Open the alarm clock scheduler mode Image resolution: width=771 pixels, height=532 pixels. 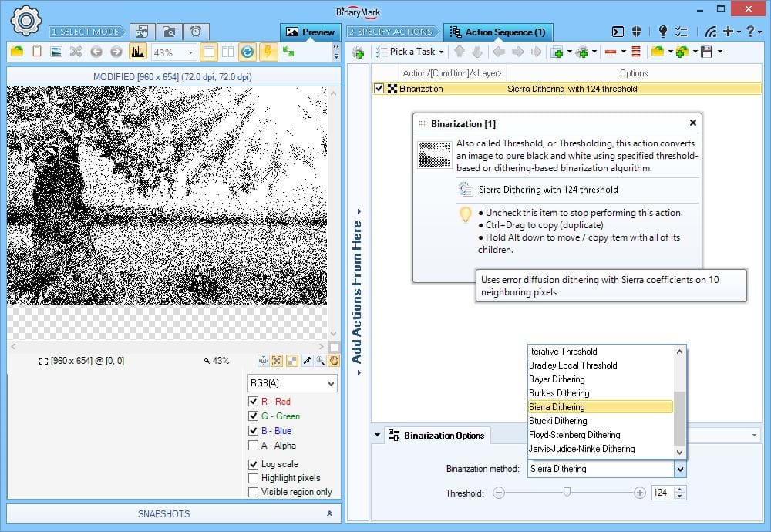[x=196, y=32]
